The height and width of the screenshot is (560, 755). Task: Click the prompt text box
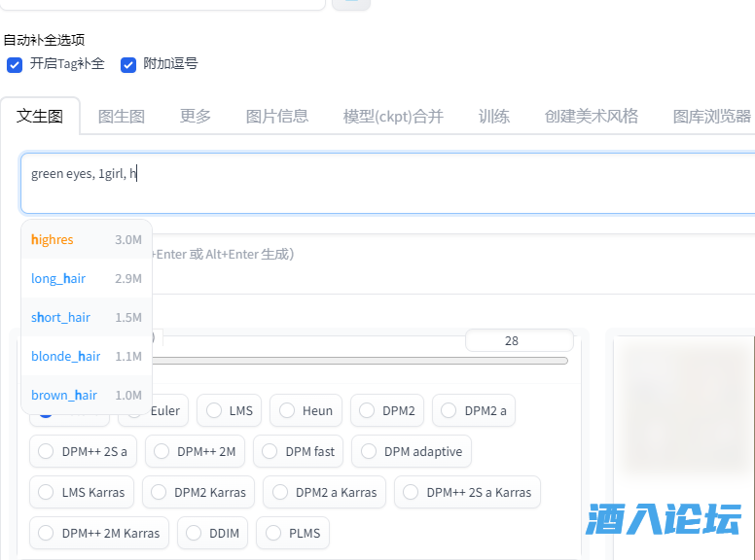389,183
